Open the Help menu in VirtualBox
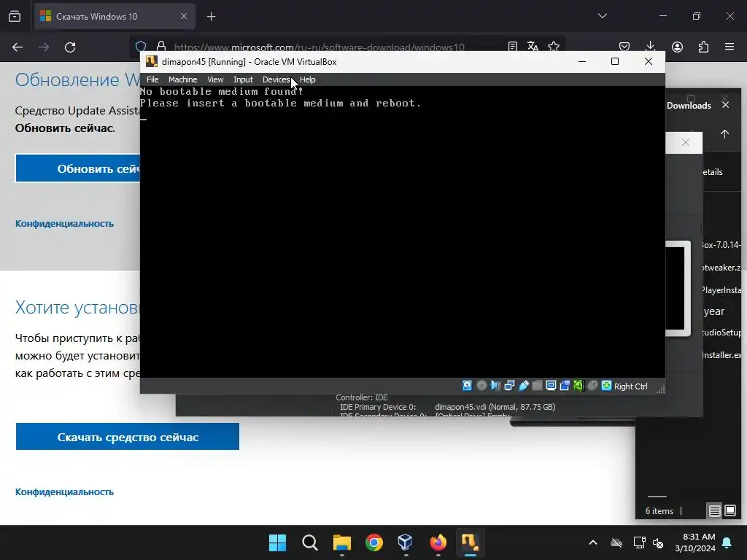The image size is (747, 560). [x=307, y=79]
